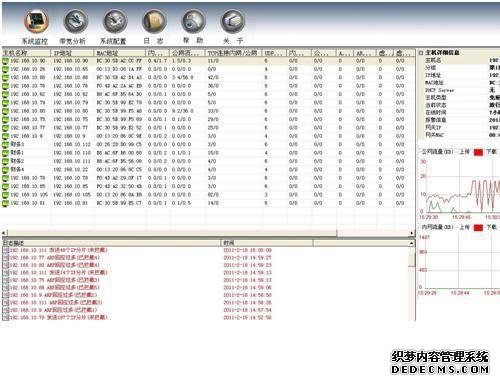The height and width of the screenshot is (384, 500).
Task: Click host icon of row 192.168.10.80
Action: (5, 111)
